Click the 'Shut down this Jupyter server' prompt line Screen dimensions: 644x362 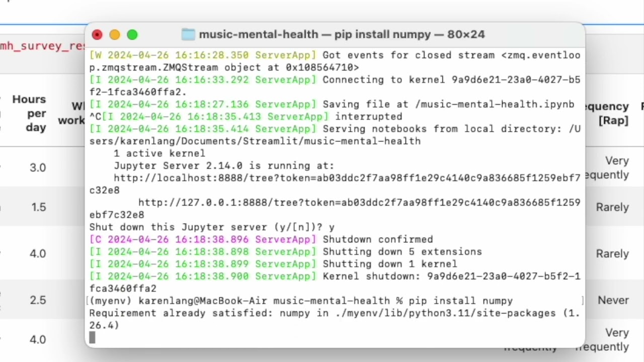coord(212,227)
